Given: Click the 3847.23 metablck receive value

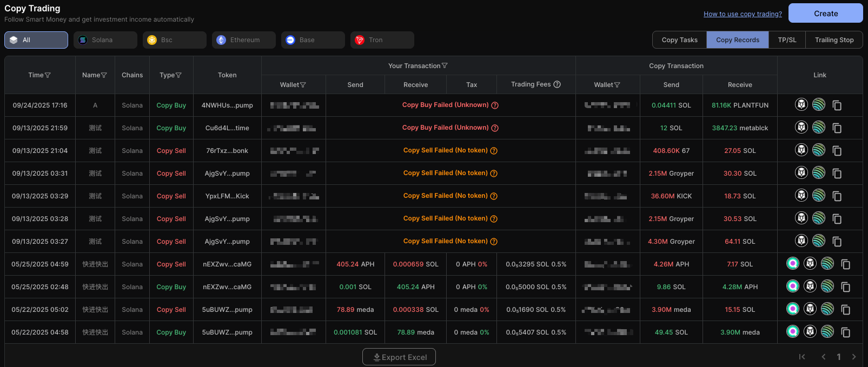Looking at the screenshot, I should (x=740, y=128).
